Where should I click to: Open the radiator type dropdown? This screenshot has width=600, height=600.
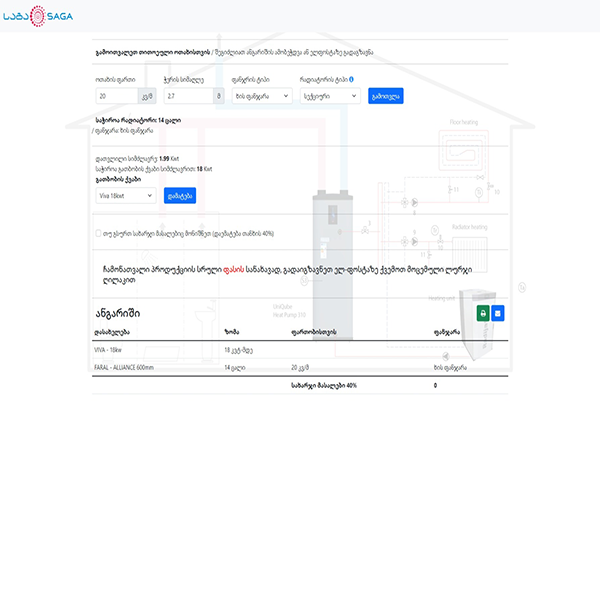tap(330, 96)
